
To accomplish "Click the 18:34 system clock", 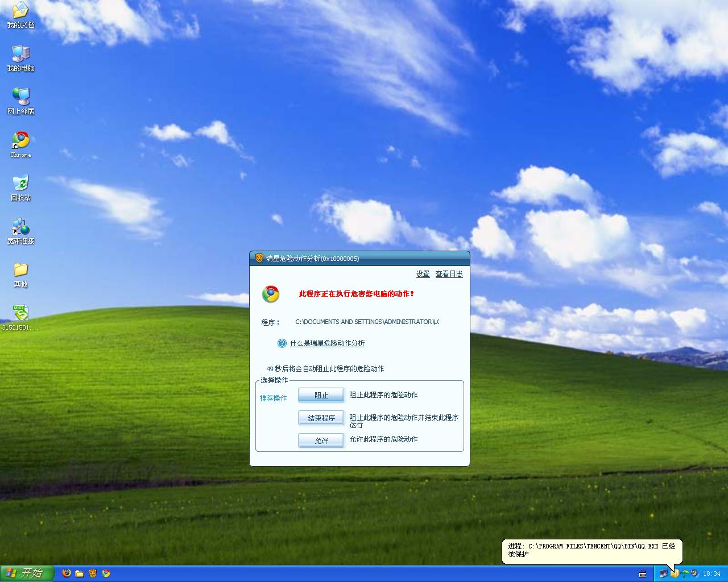I will (x=712, y=573).
